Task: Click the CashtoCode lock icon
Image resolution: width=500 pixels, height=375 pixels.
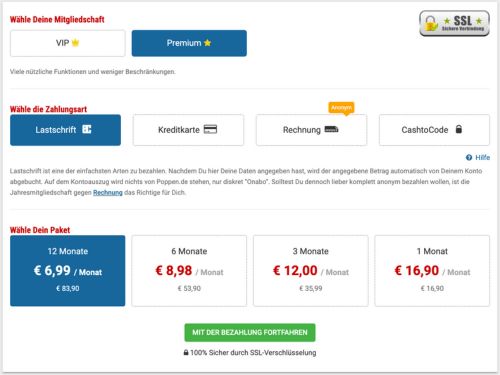Action: pos(459,129)
